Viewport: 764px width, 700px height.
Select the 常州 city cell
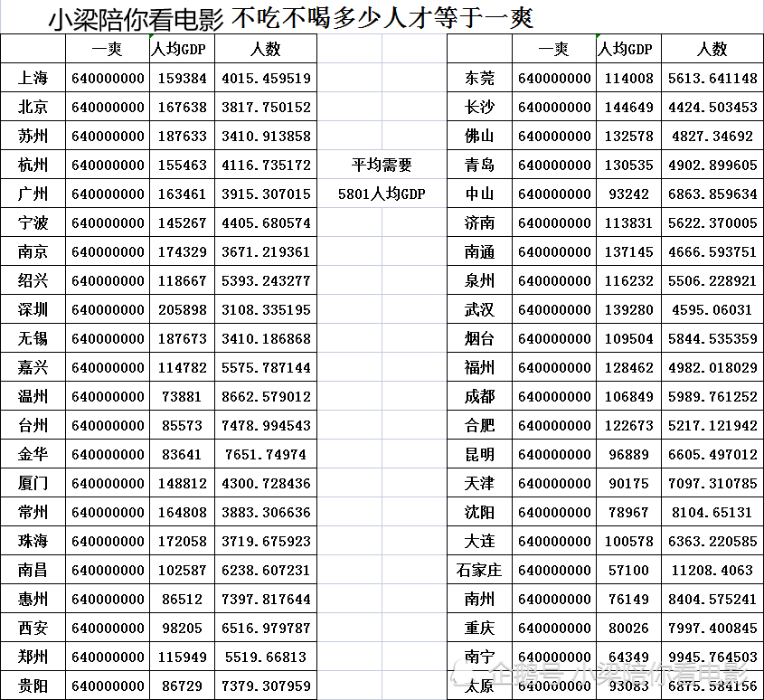[33, 512]
